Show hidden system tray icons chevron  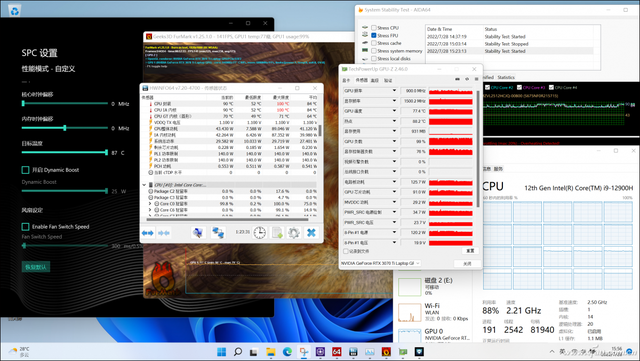point(552,351)
